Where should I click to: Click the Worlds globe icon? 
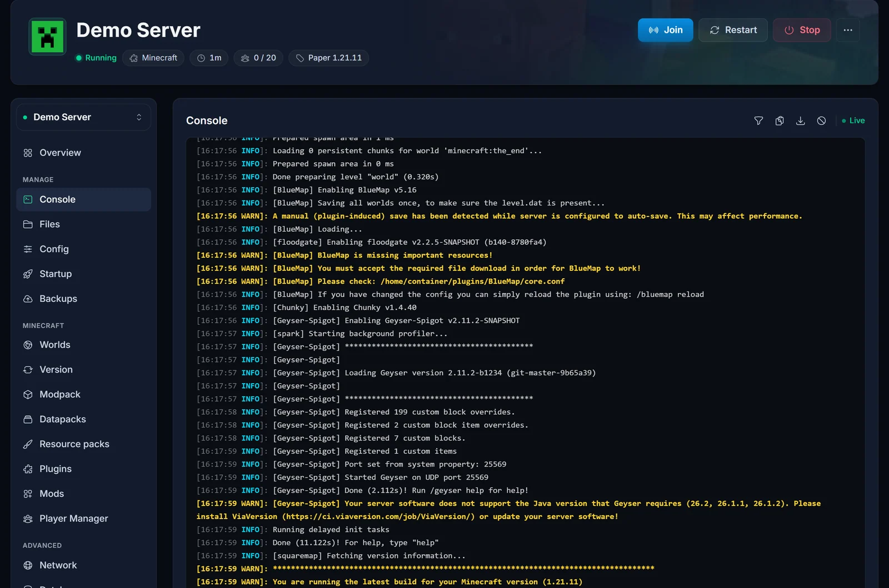pos(28,345)
